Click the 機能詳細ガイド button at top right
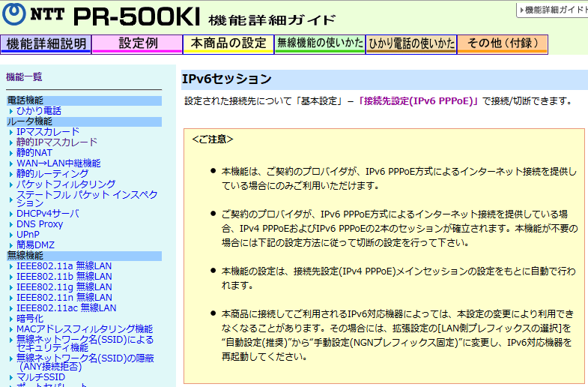 click(x=552, y=10)
